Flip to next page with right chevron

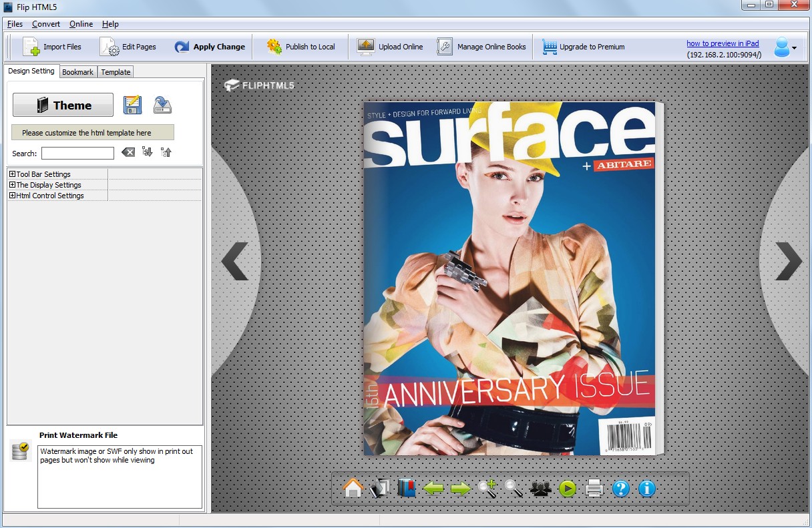point(788,260)
